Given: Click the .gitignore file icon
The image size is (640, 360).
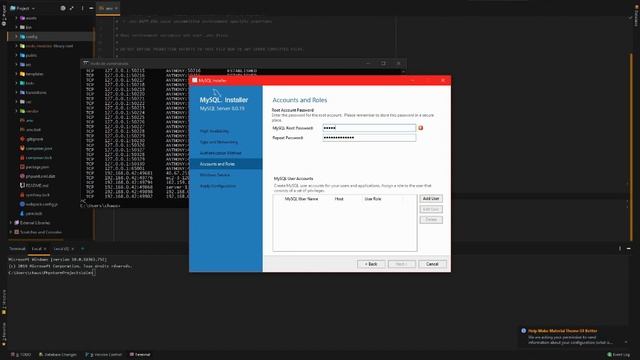Looking at the screenshot, I should tap(22, 139).
